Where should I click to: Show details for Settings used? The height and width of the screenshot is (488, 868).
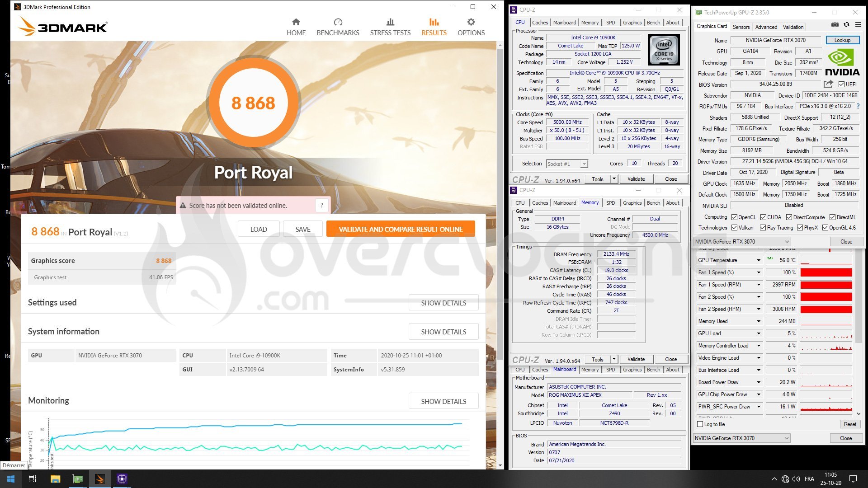click(443, 303)
